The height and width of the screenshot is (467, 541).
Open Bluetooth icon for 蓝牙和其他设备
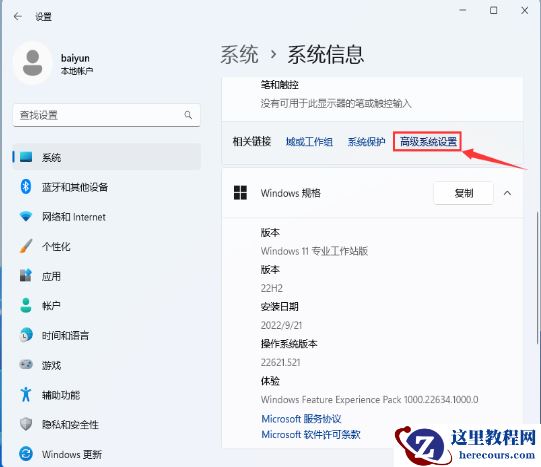coord(26,187)
